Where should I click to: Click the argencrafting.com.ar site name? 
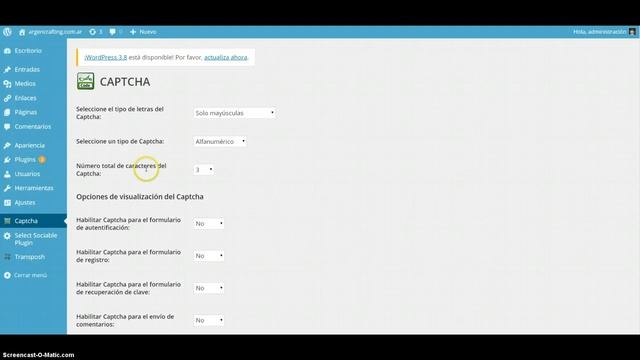(x=55, y=32)
